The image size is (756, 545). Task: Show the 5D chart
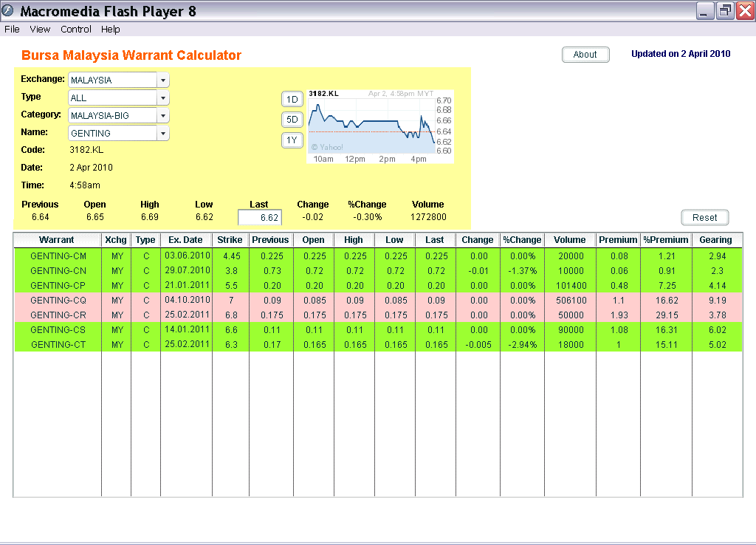pyautogui.click(x=292, y=120)
